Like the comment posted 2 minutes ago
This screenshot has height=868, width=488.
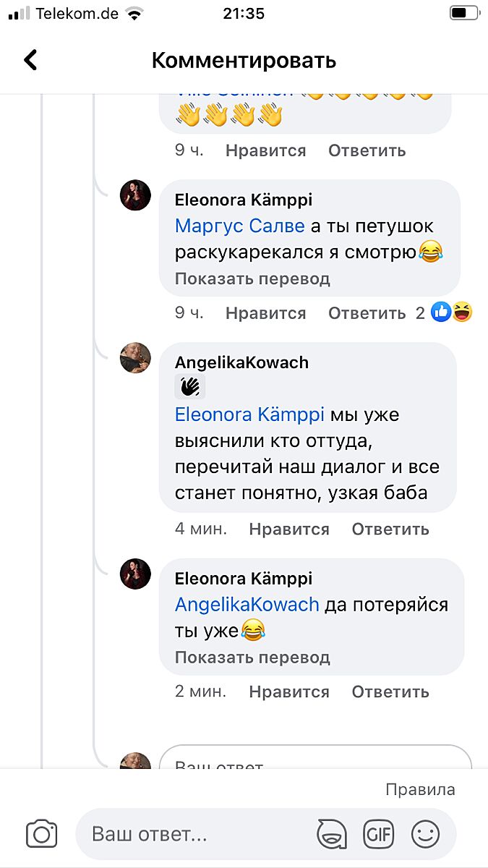click(x=289, y=692)
